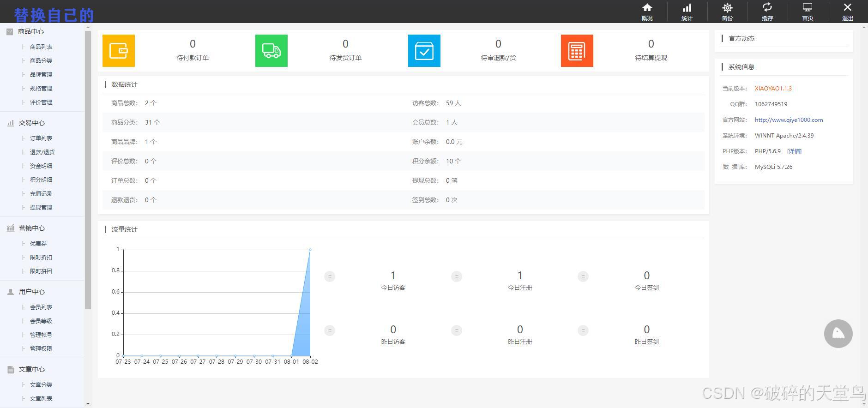Open 退款/退货 in the sidebar
This screenshot has height=408, width=868.
(42, 152)
